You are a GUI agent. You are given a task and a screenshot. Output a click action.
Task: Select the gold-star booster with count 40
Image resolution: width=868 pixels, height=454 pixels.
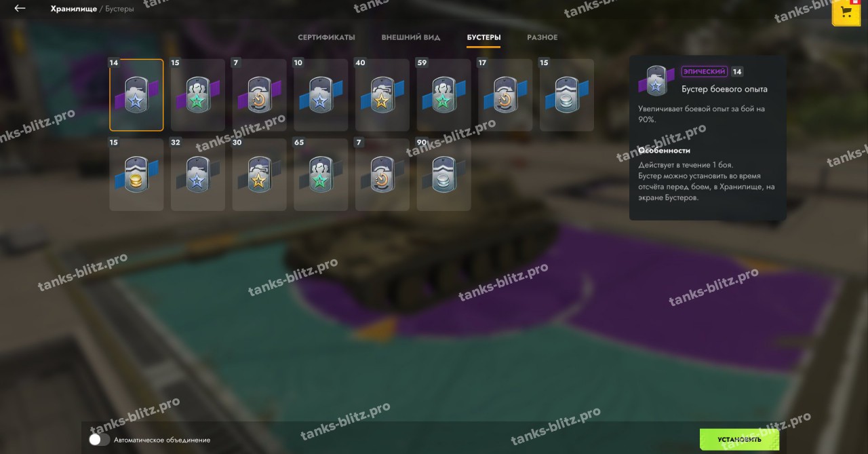[382, 95]
